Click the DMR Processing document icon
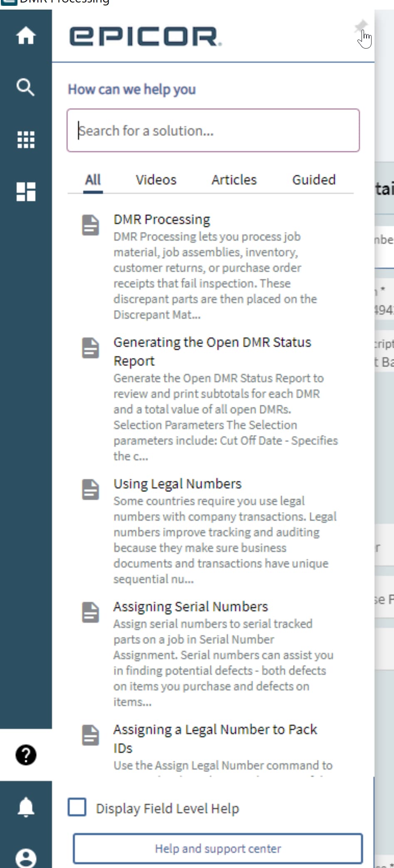This screenshot has width=394, height=868. tap(90, 225)
